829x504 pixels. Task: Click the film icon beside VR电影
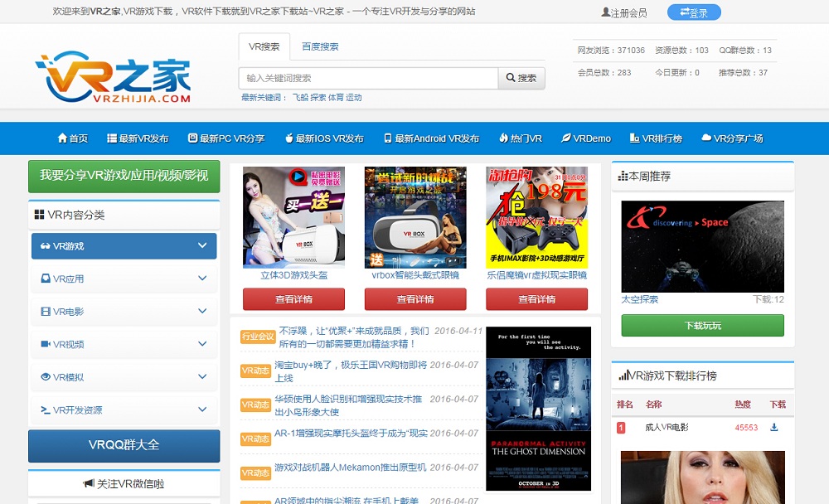[46, 312]
